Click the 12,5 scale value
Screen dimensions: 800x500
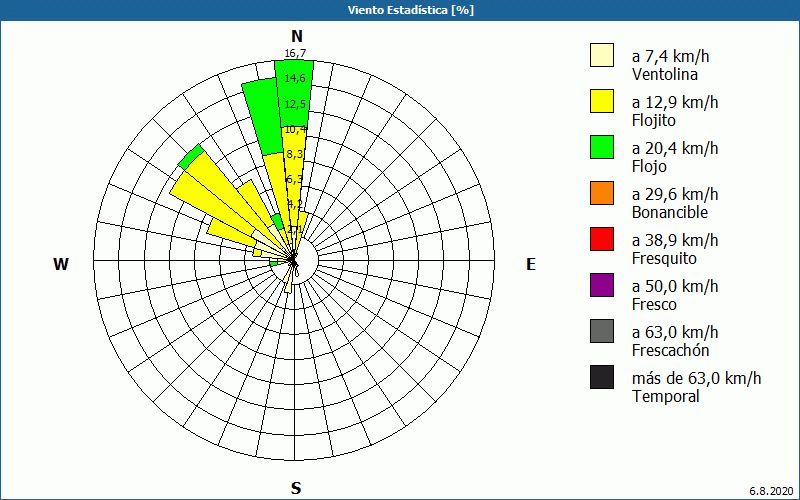click(x=295, y=104)
